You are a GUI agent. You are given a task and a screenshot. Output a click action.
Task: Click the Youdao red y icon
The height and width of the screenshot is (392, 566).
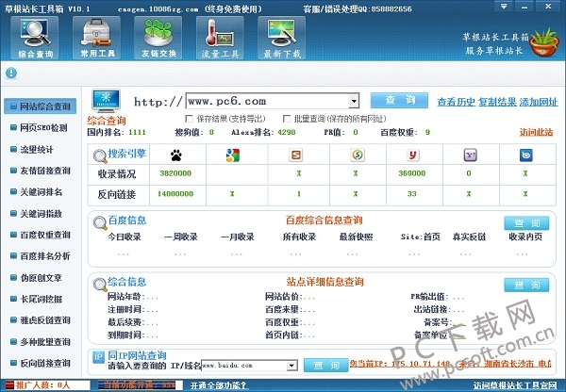(x=413, y=155)
